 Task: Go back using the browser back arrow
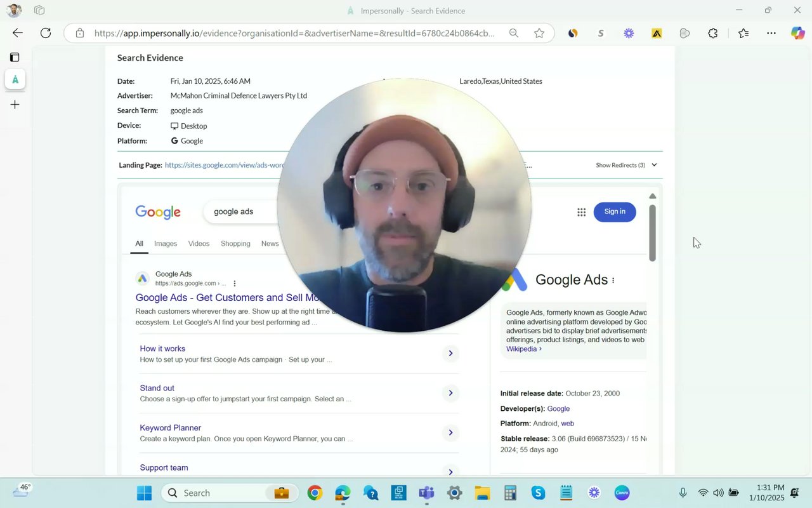[17, 33]
